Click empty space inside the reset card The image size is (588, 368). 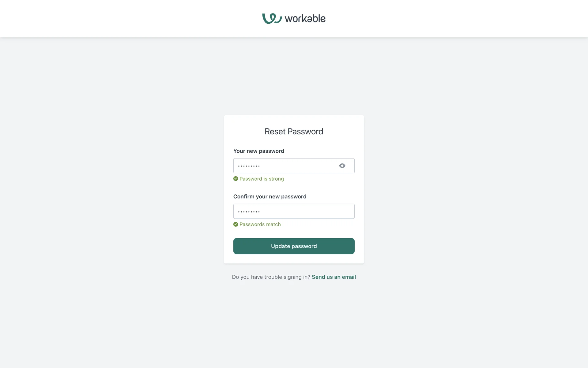pos(331,187)
